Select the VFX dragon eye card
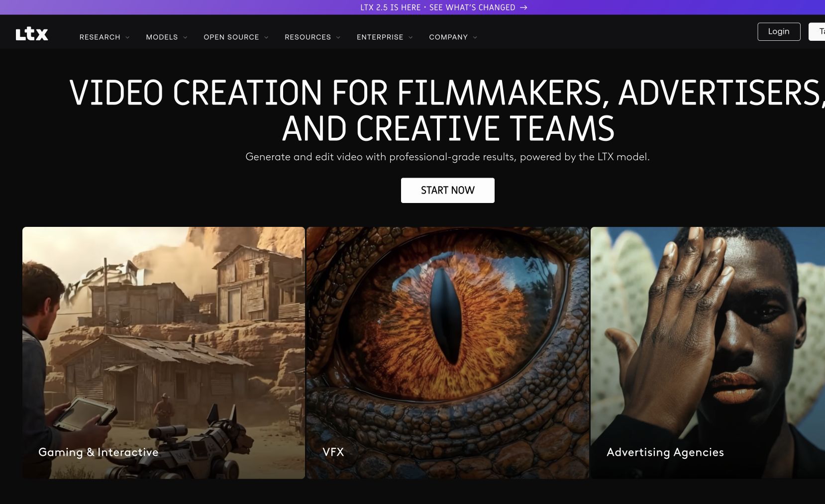 pos(448,353)
